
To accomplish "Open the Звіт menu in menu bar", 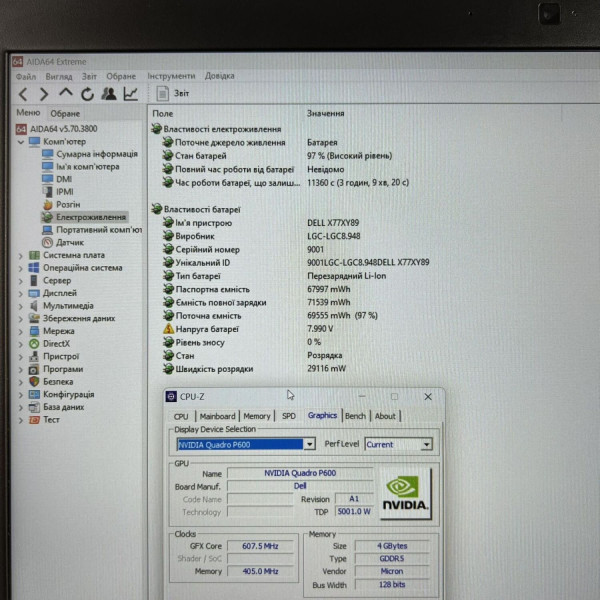I will [89, 77].
